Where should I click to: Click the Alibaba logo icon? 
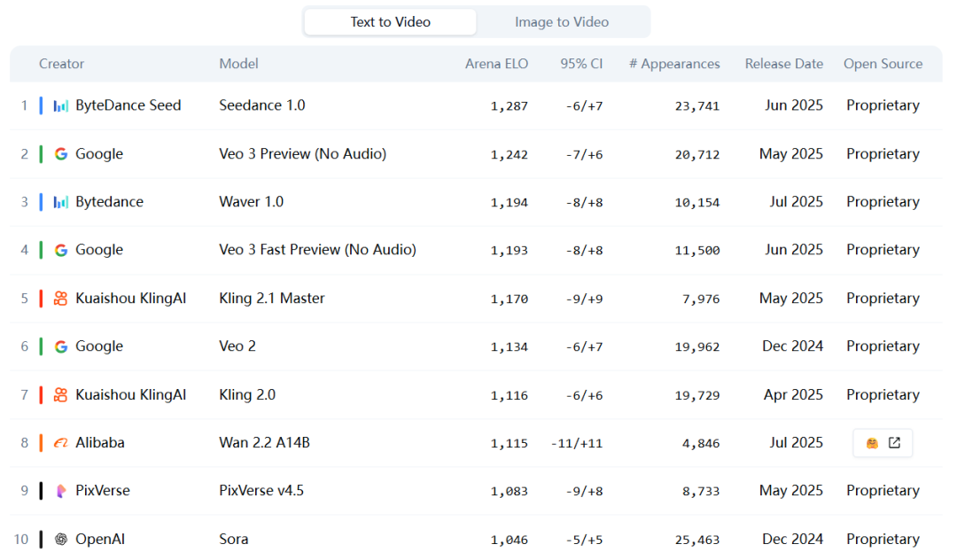[60, 443]
